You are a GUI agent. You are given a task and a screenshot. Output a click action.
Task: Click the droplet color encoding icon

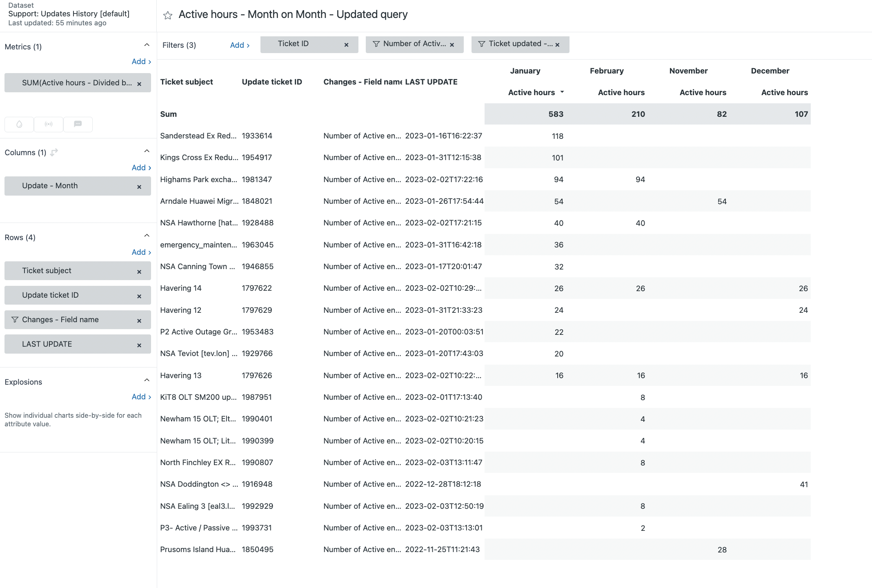pyautogui.click(x=19, y=124)
